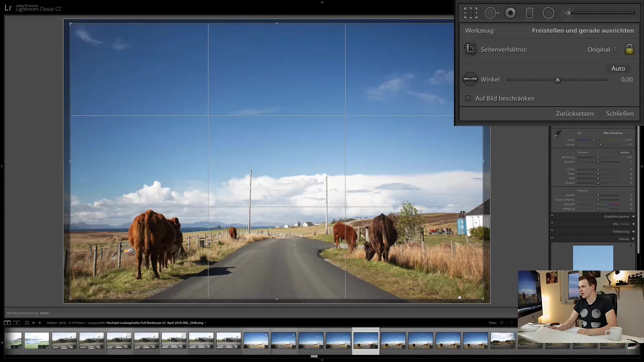Expand the Teiltonung panel

(633, 232)
